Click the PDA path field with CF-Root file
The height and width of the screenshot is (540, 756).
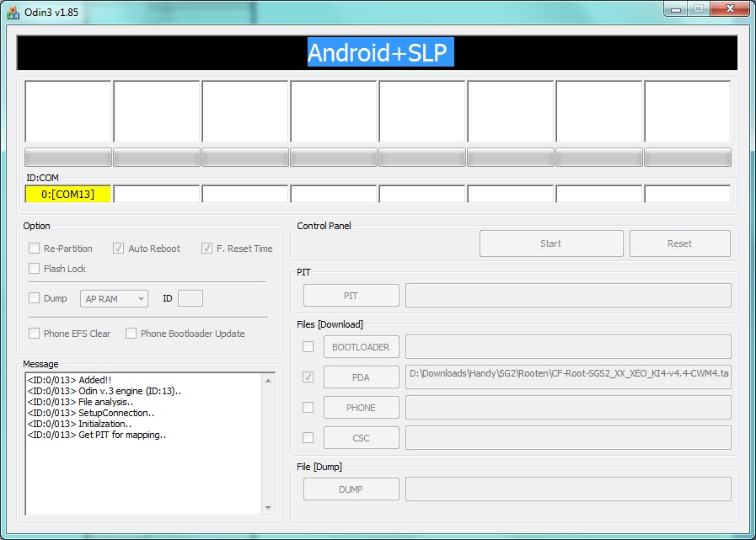tap(568, 377)
